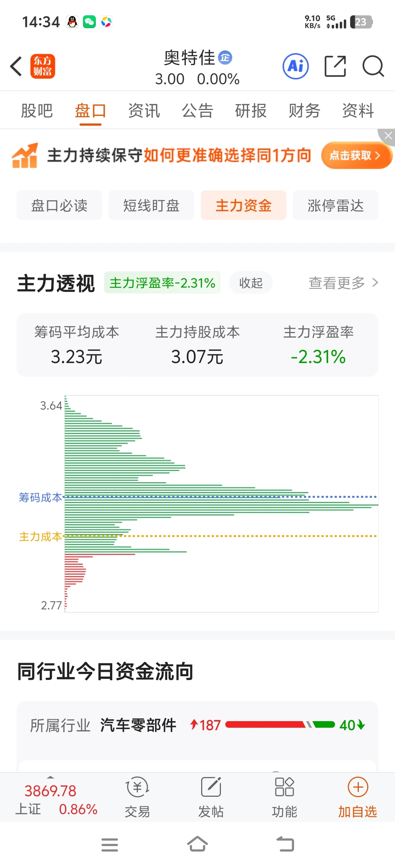Screen dimensions: 395x868
Task: Switch to the 财务 tab
Action: pyautogui.click(x=304, y=111)
